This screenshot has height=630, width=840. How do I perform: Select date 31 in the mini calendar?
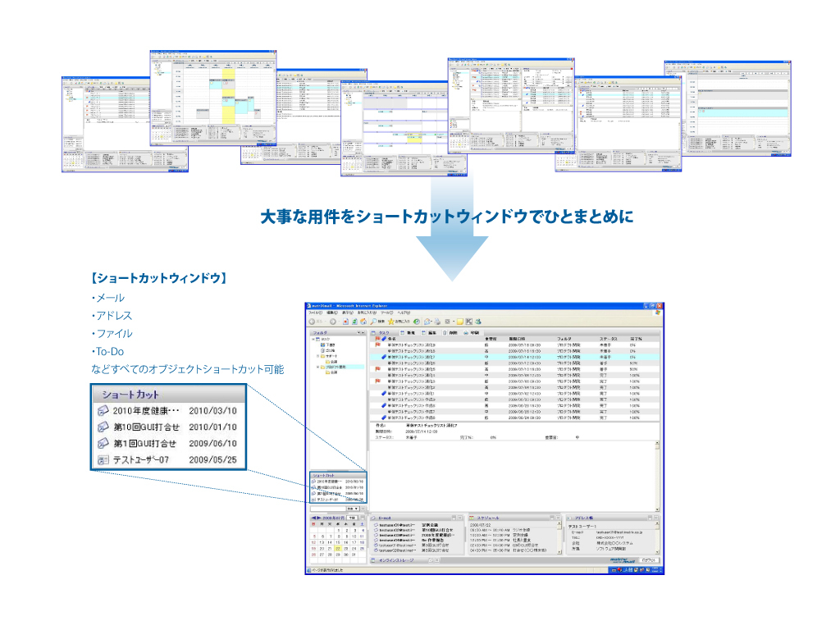pos(354,555)
